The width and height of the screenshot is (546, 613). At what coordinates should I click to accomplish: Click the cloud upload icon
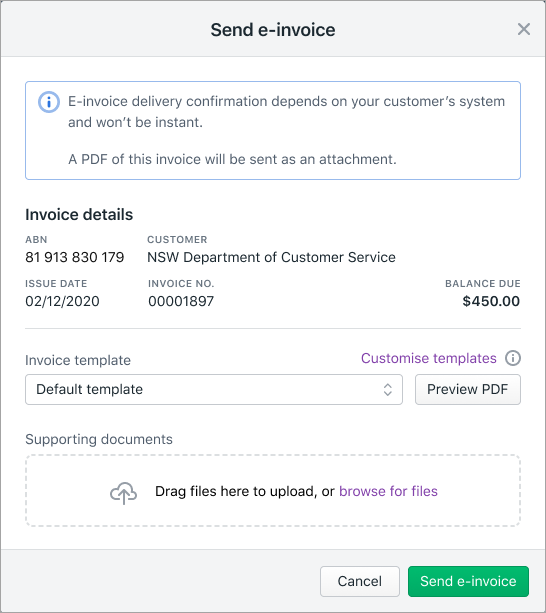tap(124, 493)
